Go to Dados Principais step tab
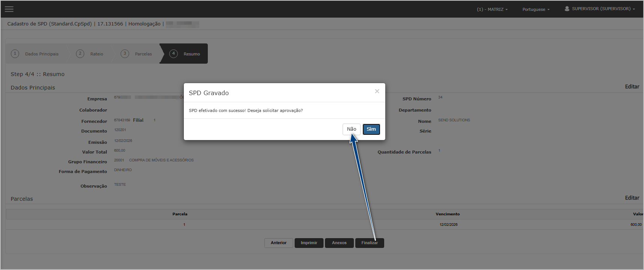Viewport: 644px width, 270px height. point(42,54)
